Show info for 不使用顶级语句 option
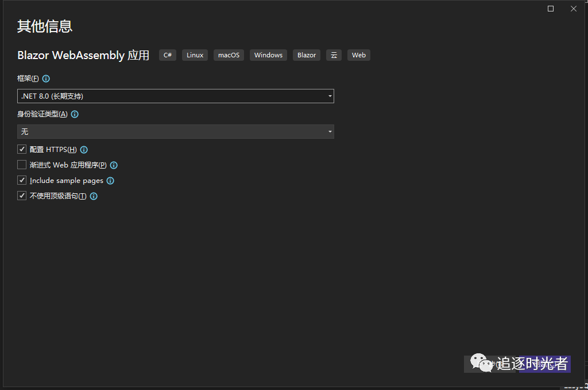The height and width of the screenshot is (390, 588). point(94,196)
